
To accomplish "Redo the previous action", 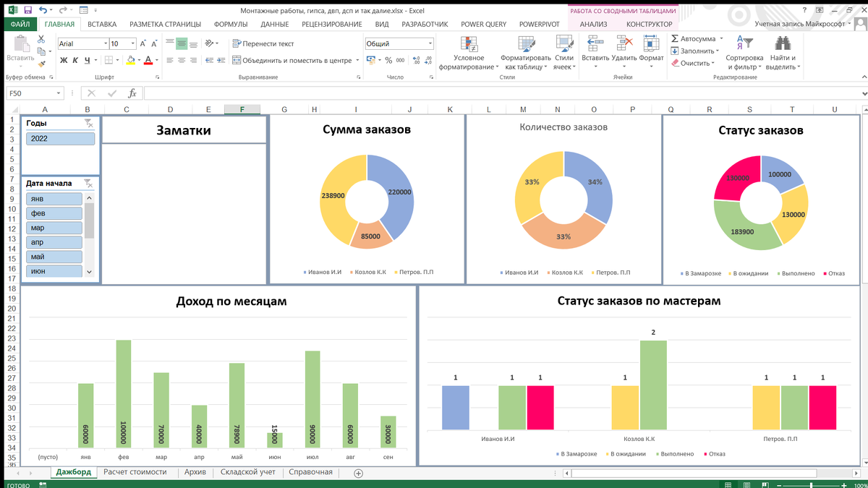I will [63, 10].
